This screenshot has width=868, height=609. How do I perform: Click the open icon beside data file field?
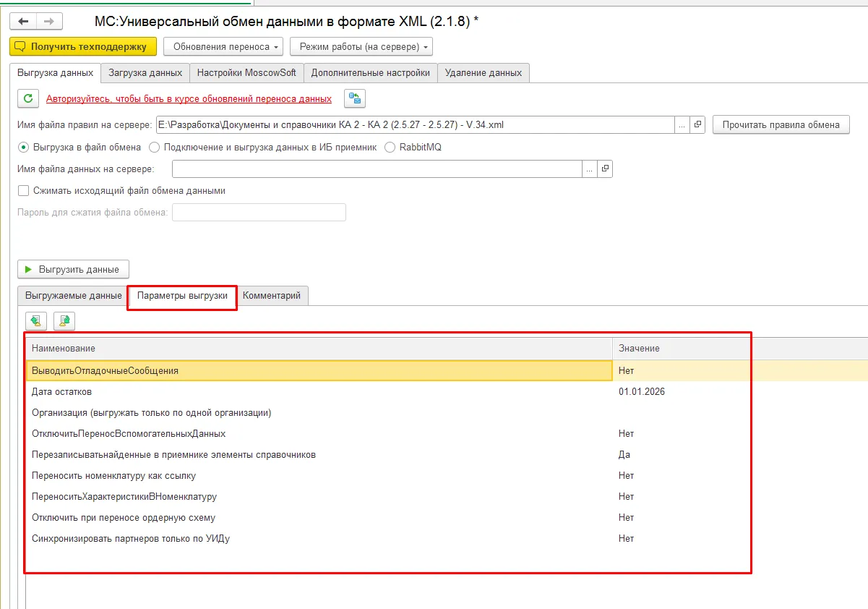(x=605, y=169)
